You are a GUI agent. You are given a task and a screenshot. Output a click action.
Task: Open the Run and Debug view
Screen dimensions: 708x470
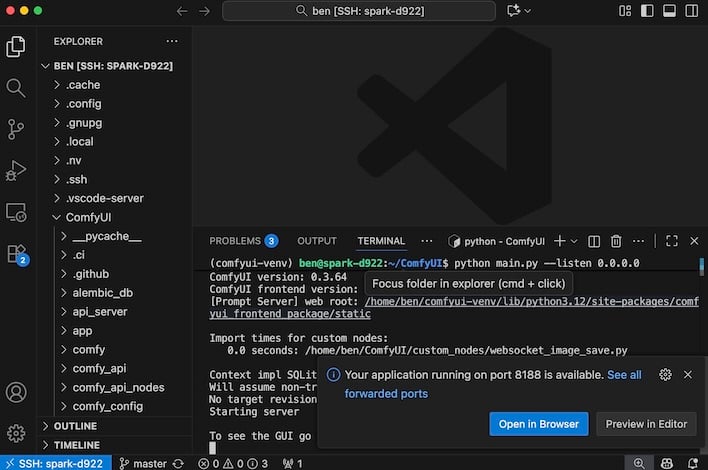(x=16, y=171)
